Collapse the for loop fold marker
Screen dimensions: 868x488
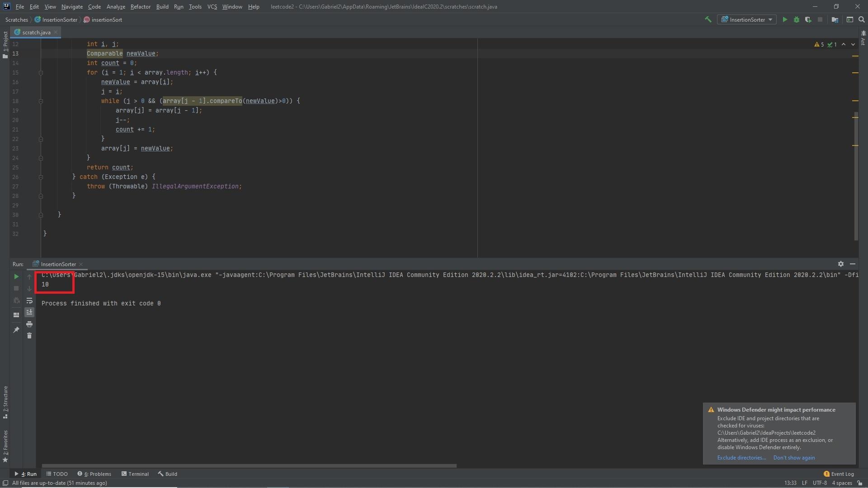41,73
